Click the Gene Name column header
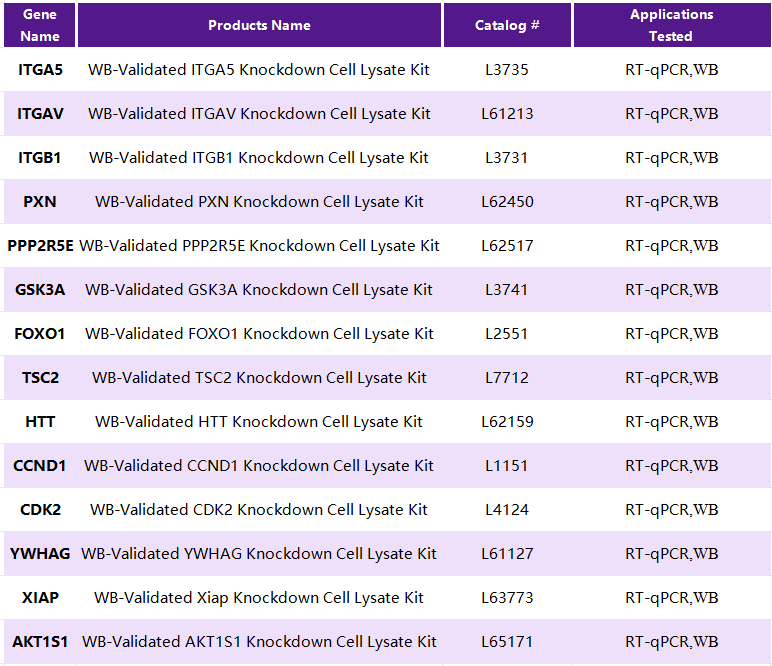 39,25
